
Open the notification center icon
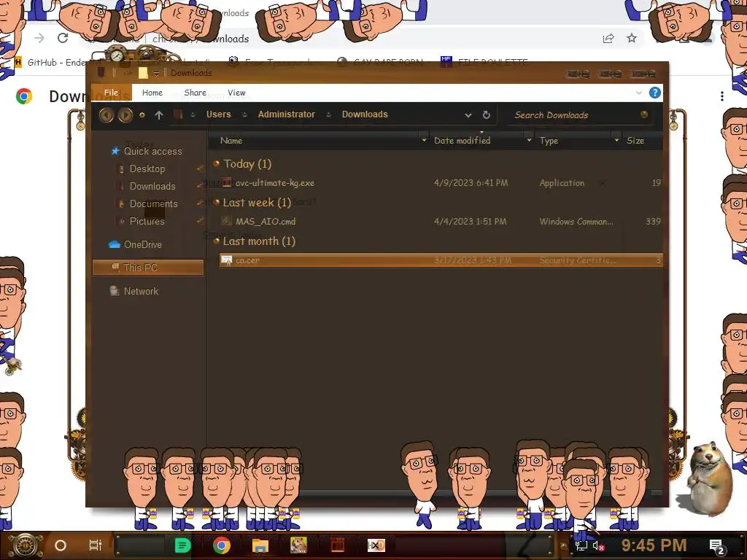coord(716,547)
